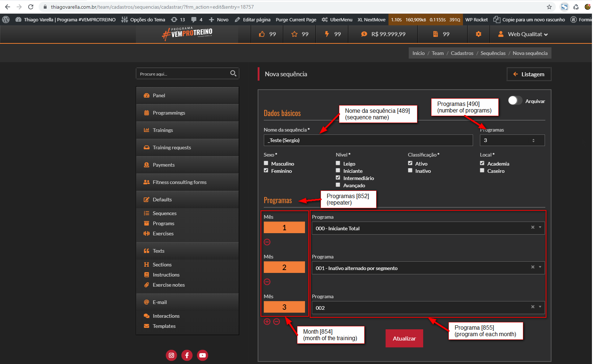Clear the '001 - Inativo alternado' program selection
The width and height of the screenshot is (597, 364).
click(x=533, y=267)
